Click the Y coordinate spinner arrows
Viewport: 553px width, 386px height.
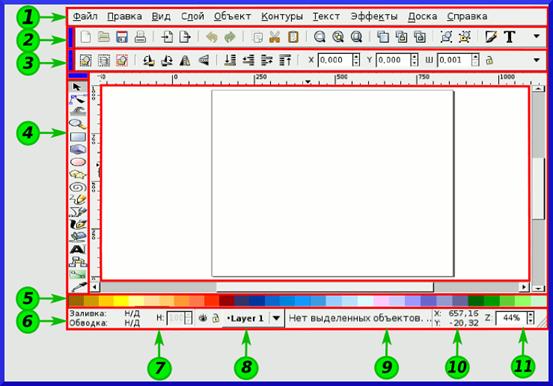414,60
